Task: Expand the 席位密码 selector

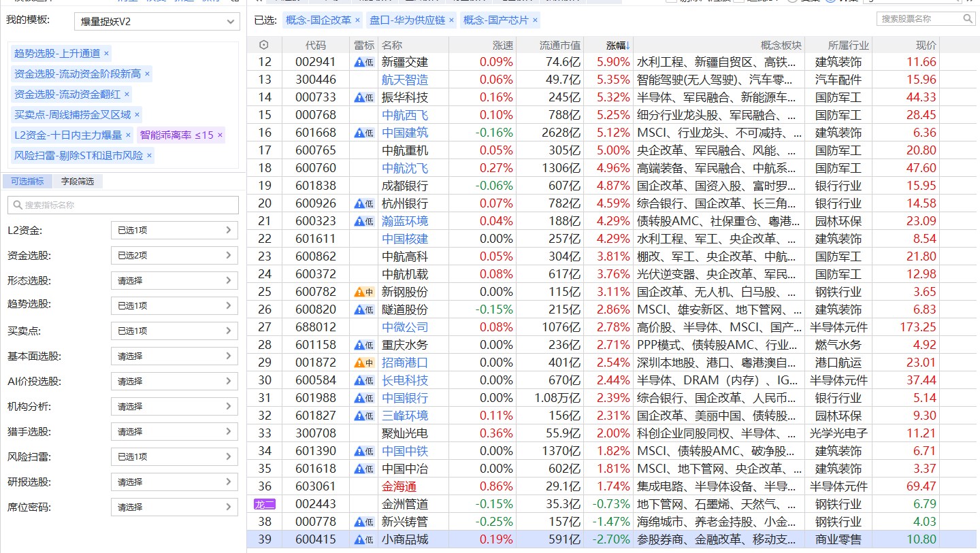Action: (174, 507)
